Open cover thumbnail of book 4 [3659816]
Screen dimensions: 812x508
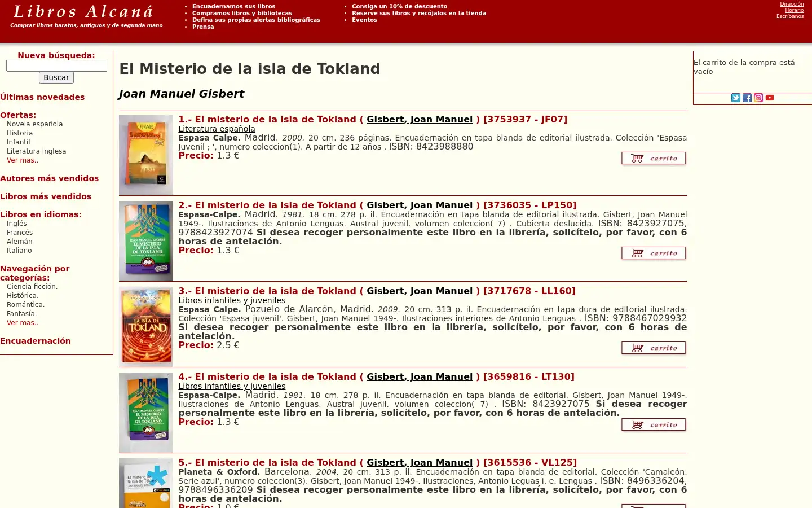click(x=145, y=413)
